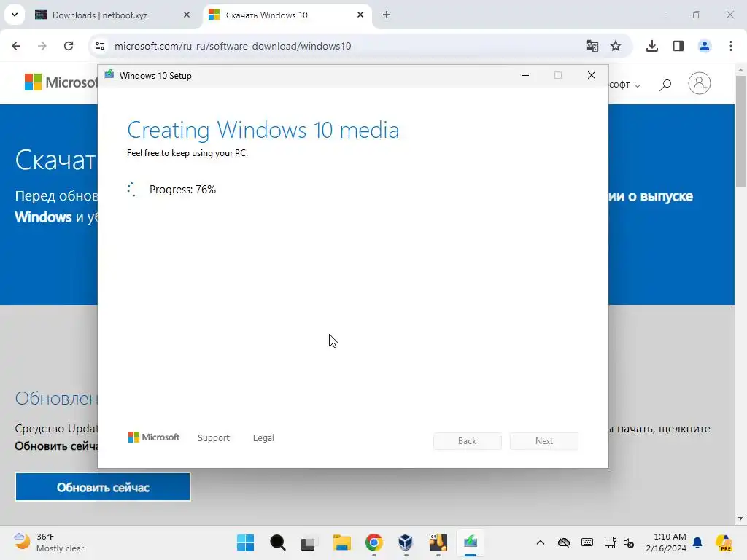This screenshot has height=560, width=747.
Task: Bookmark this page with the star
Action: tap(616, 46)
